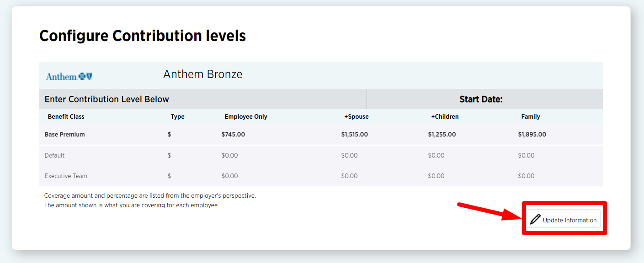Select the Anthem Bronze plan title

click(x=202, y=74)
